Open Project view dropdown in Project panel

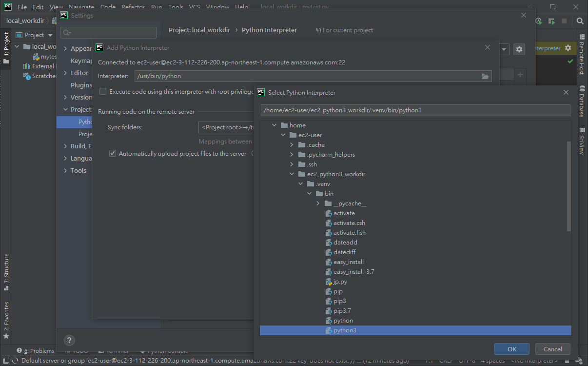point(50,35)
